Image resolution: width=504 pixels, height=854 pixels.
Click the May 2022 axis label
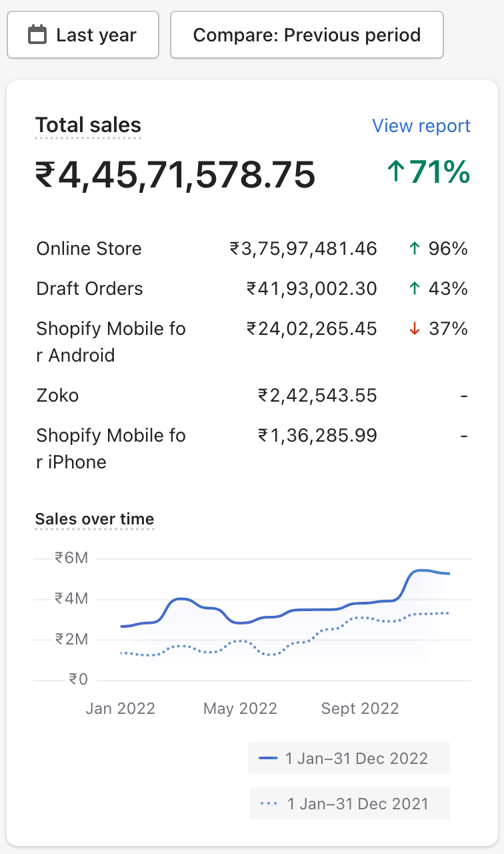point(240,709)
